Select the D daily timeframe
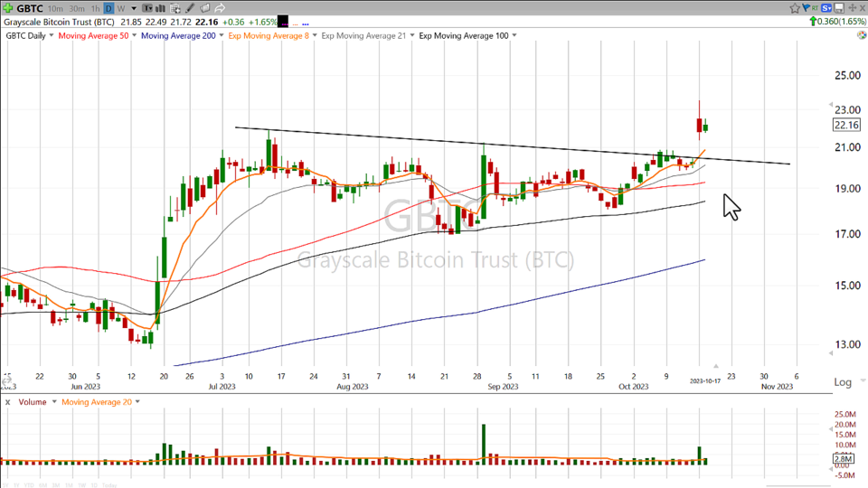This screenshot has height=488, width=868. (x=108, y=8)
